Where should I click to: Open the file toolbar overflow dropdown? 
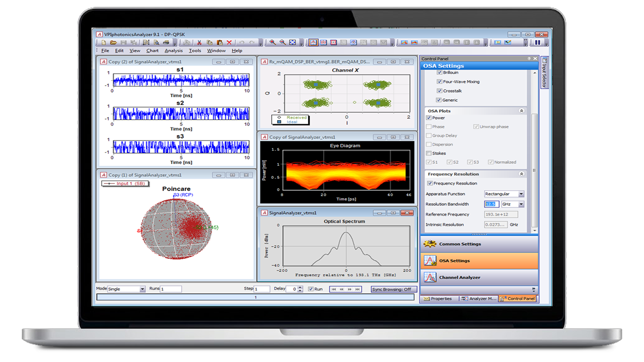coord(175,43)
